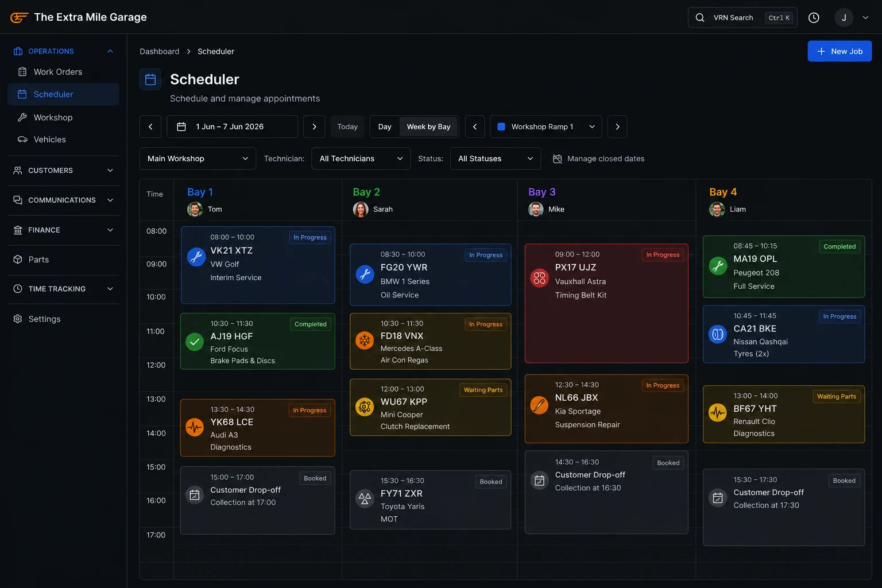The height and width of the screenshot is (588, 882).
Task: Click wrench icon on FG20 YWR job
Action: (x=365, y=274)
